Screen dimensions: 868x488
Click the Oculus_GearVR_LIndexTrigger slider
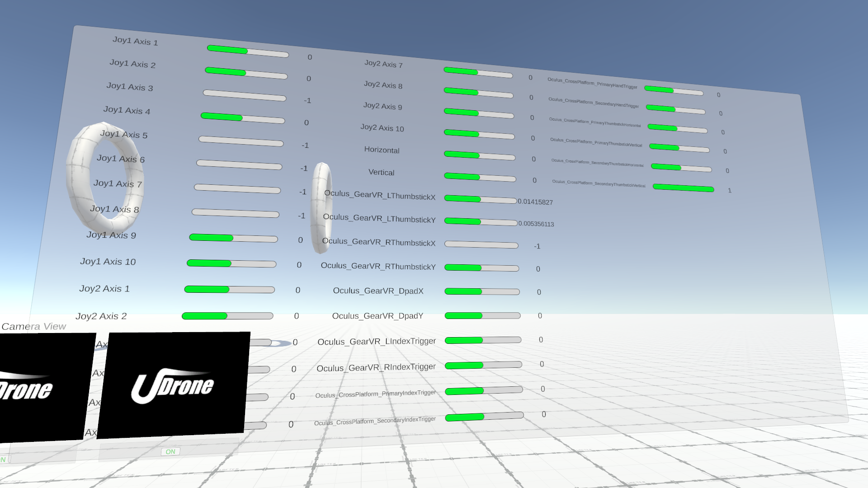point(483,340)
